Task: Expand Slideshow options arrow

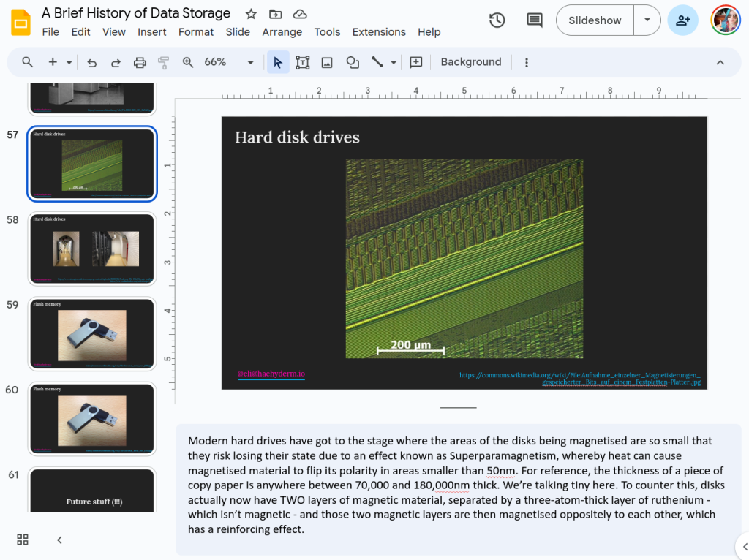Action: point(647,20)
